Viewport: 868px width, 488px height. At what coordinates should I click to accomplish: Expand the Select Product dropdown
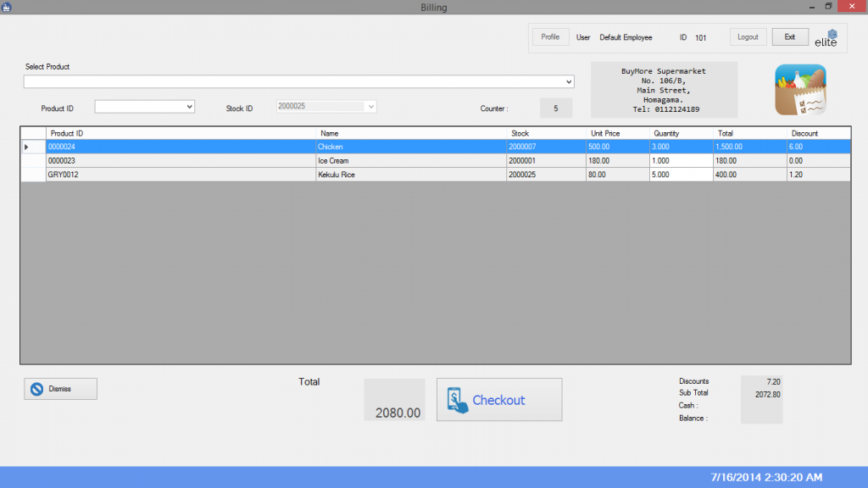(x=568, y=82)
